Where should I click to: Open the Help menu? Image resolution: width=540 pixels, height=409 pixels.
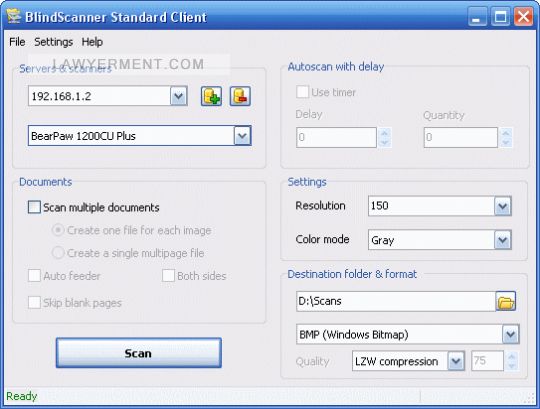[x=92, y=42]
